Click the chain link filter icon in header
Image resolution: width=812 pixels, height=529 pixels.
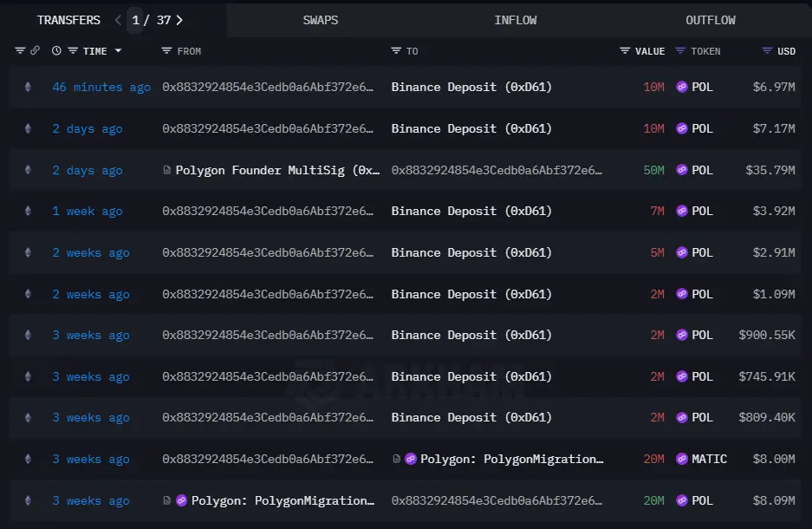[36, 51]
